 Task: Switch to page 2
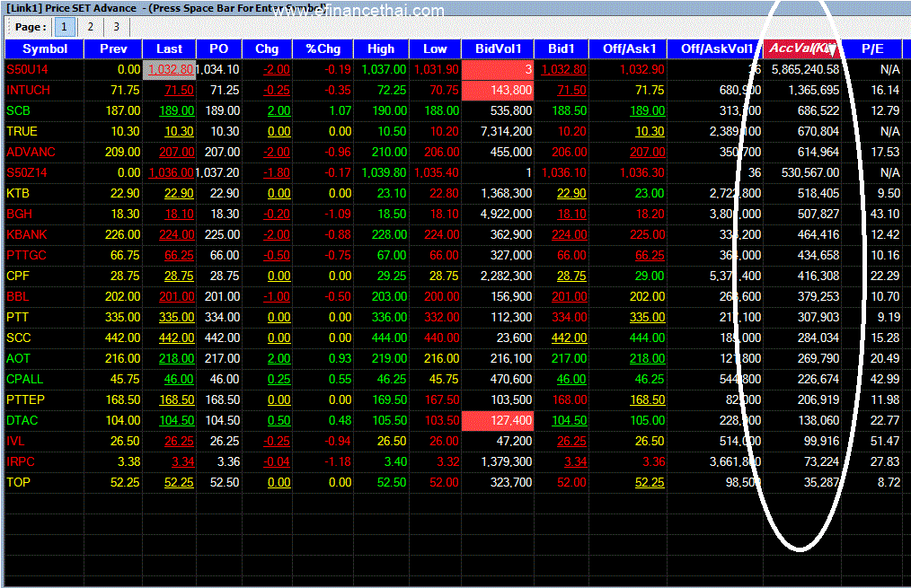pos(90,27)
